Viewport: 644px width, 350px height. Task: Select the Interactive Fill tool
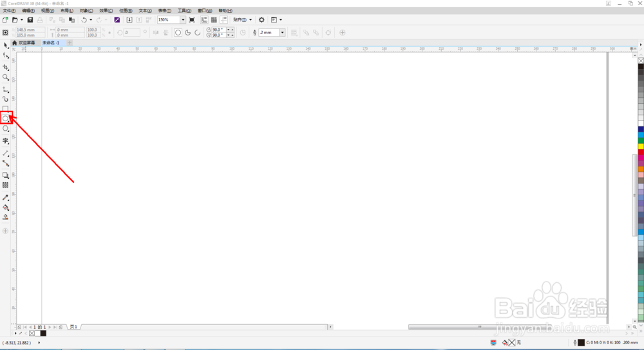click(x=6, y=208)
